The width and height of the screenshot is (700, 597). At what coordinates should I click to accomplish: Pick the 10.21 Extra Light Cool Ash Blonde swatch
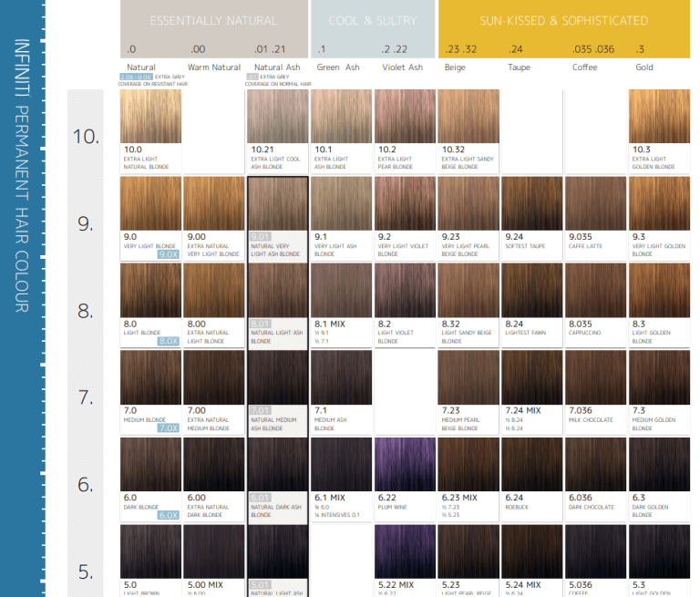pyautogui.click(x=278, y=116)
